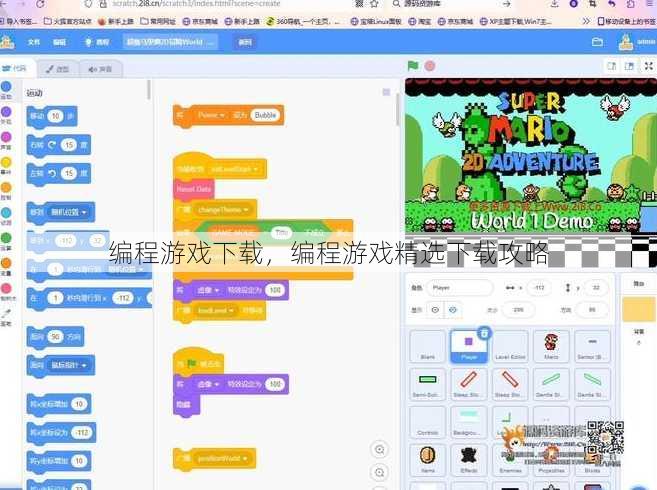The image size is (657, 490).
Task: Zoom out the script workspace
Action: 380,472
